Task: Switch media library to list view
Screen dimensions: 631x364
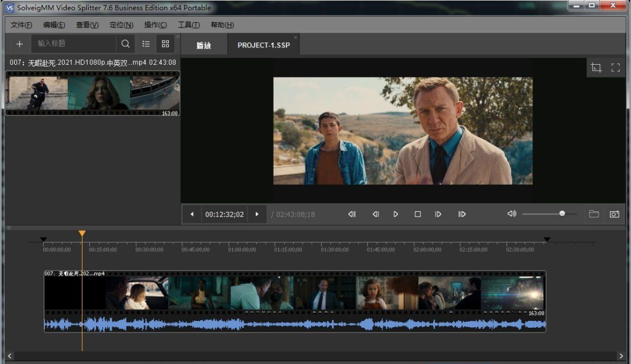Action: (146, 44)
